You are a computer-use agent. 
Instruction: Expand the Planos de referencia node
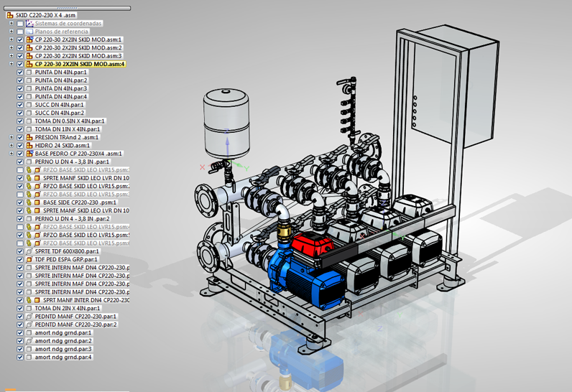coord(11,32)
